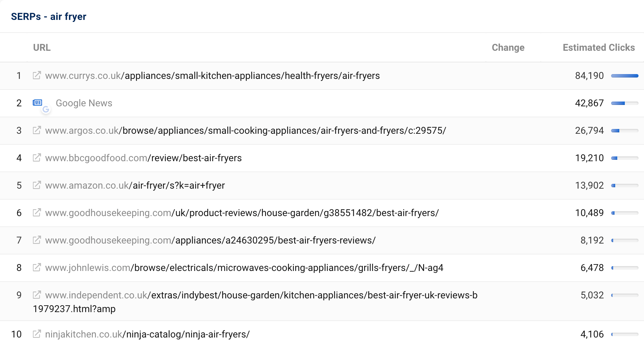
Task: Open goodhousekeeping.com a24630295 reviews URL
Action: coord(210,240)
